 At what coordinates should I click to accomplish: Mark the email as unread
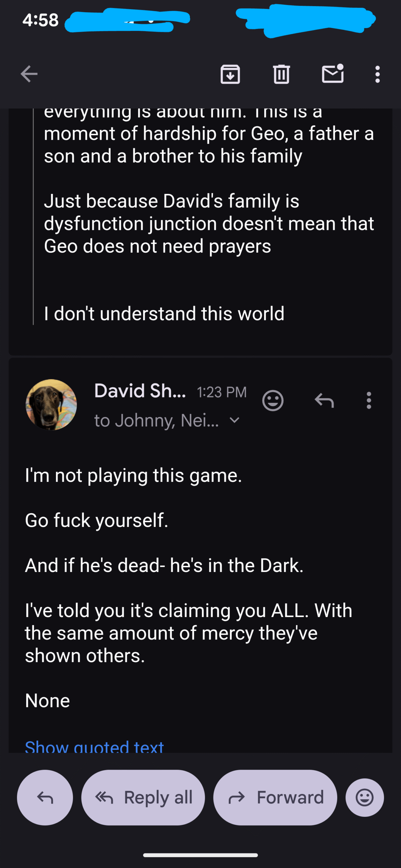(x=332, y=73)
